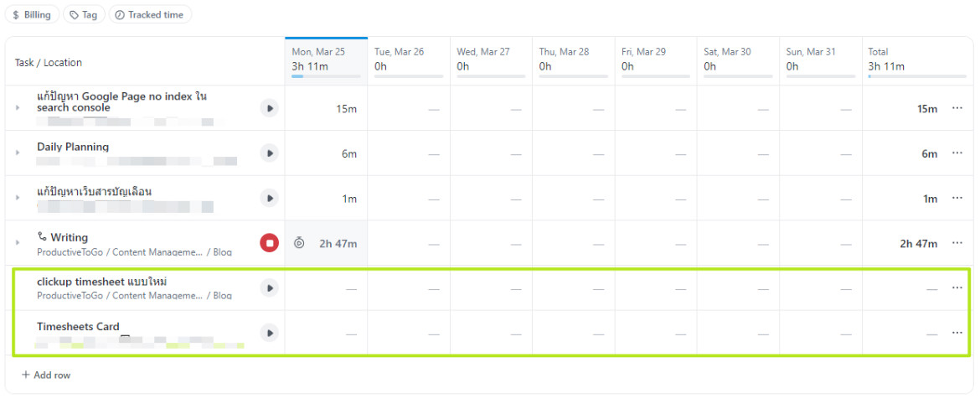This screenshot has height=404, width=980.
Task: Expand the Writing task row
Action: 18,242
